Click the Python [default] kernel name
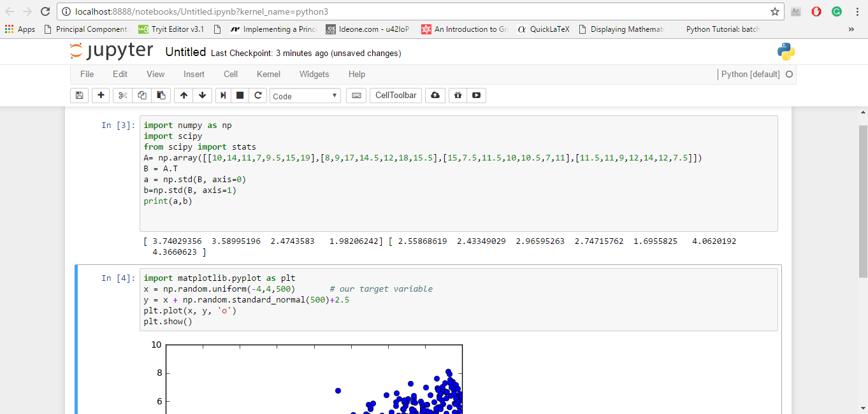Screen dimensions: 868x414 750,75
